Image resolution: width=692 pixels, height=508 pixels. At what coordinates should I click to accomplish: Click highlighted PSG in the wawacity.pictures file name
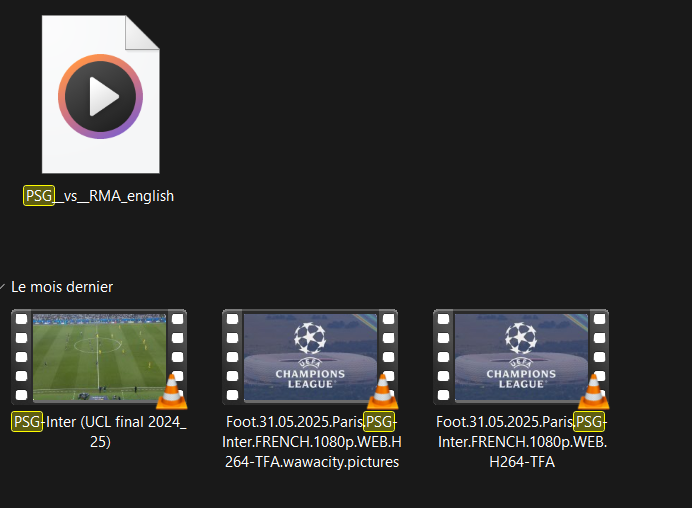coord(378,421)
